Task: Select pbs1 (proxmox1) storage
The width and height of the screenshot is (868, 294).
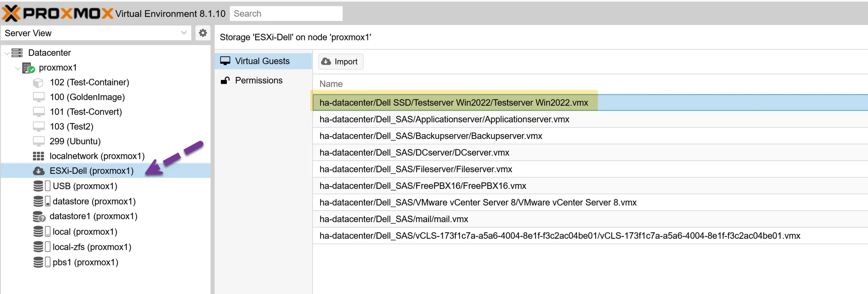Action: click(x=85, y=262)
